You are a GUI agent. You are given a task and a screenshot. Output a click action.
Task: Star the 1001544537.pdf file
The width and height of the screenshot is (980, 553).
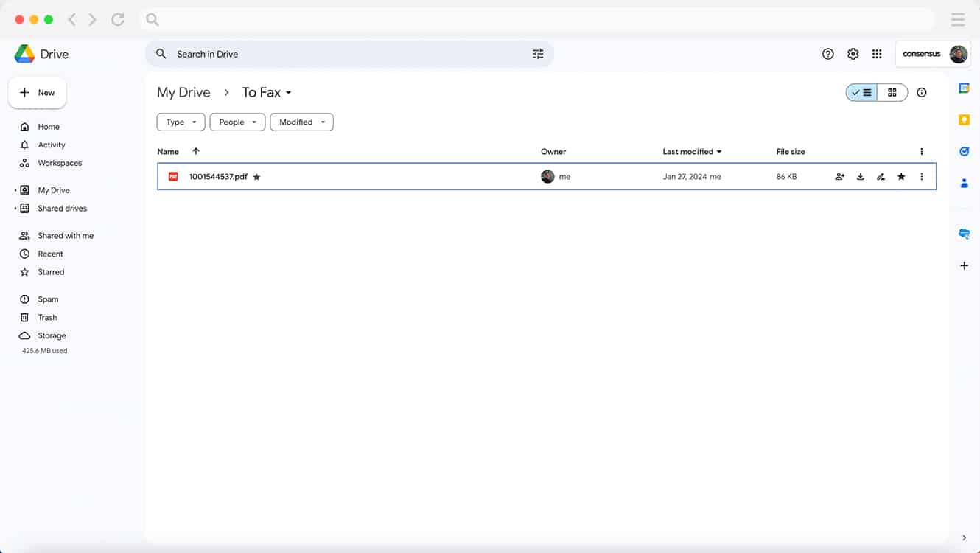pos(901,176)
